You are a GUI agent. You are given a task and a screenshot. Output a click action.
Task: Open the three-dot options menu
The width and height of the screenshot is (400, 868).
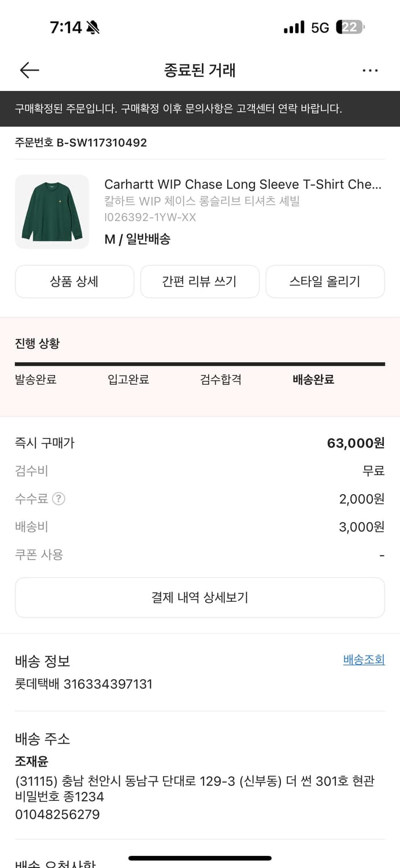[x=369, y=69]
